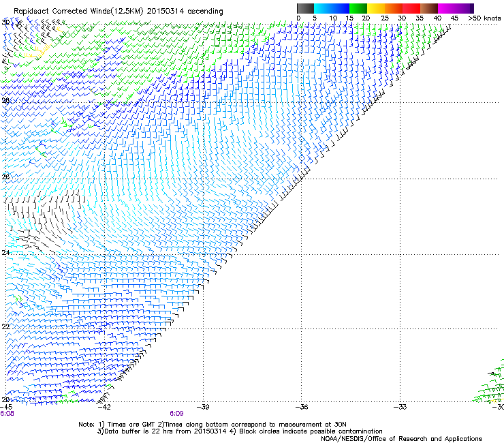This screenshot has height=443, width=504.
Task: Click the 'Data buffer is 22 hrs' note
Action: (x=240, y=431)
